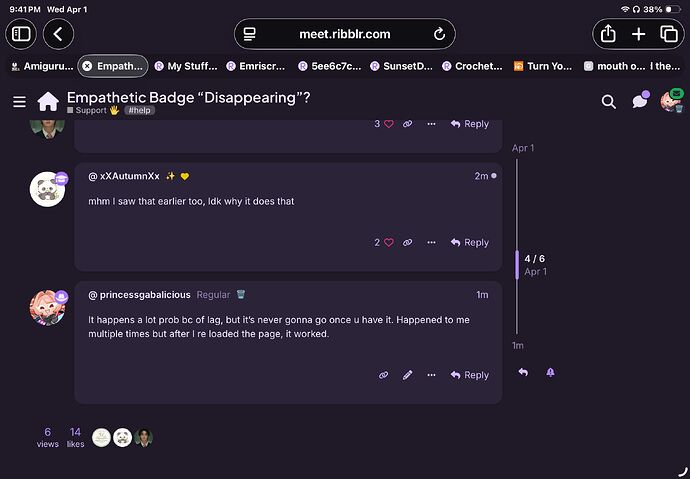The image size is (690, 479).
Task: Open the chat bubble icon
Action: click(640, 101)
